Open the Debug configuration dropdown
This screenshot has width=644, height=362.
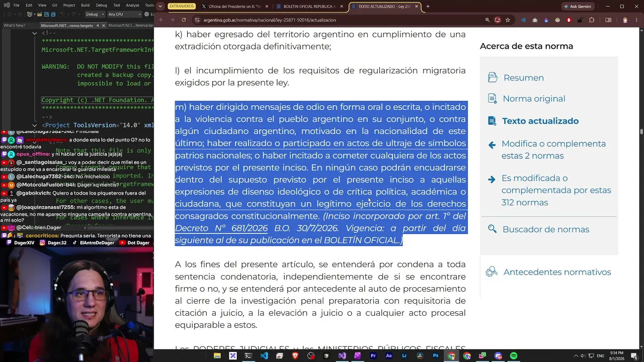[x=95, y=14]
